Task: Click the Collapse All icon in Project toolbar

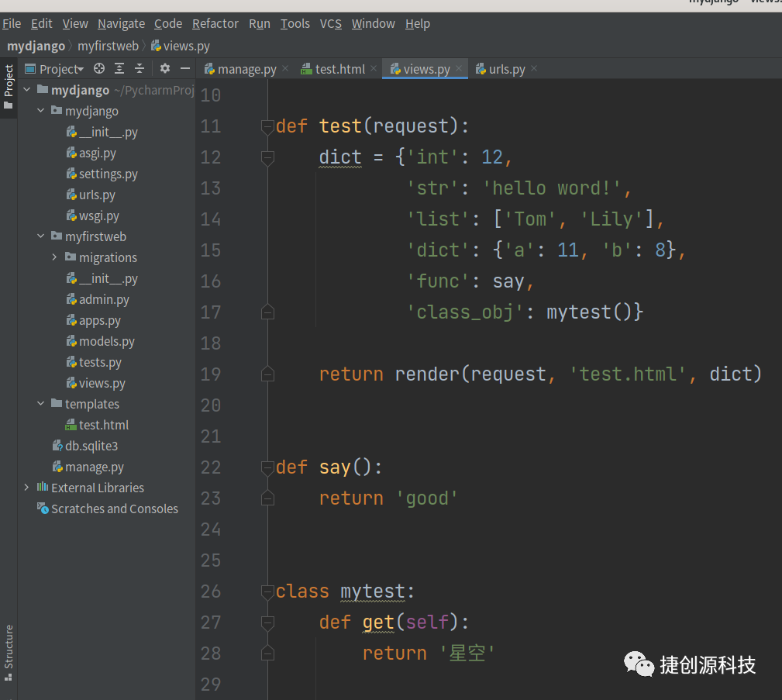Action: (140, 68)
